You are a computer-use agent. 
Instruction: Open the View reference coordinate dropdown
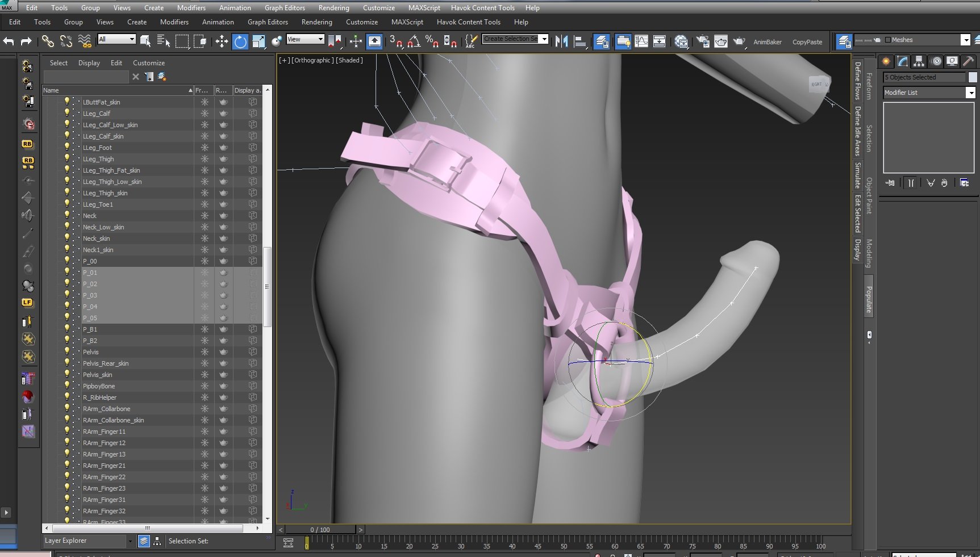(x=305, y=39)
